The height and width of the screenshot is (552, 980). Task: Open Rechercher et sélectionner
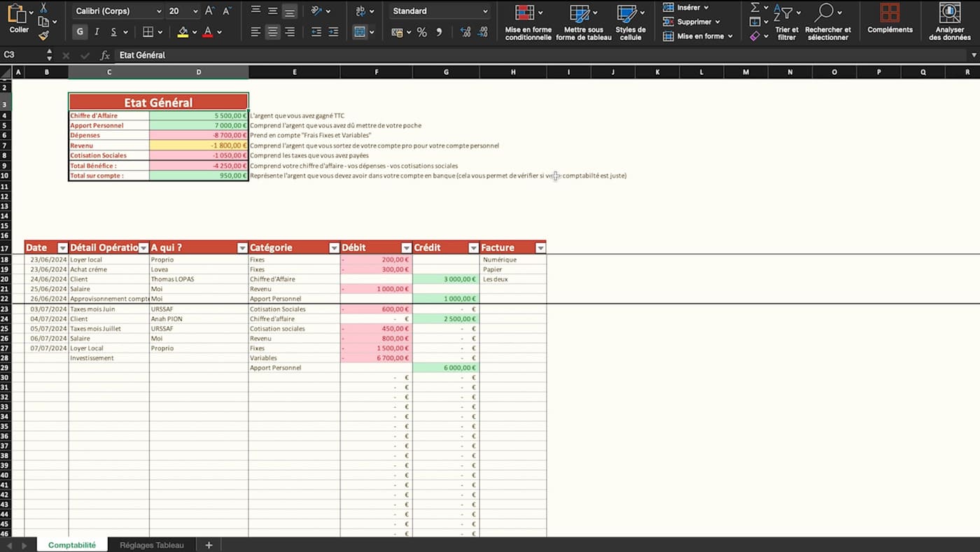click(828, 22)
